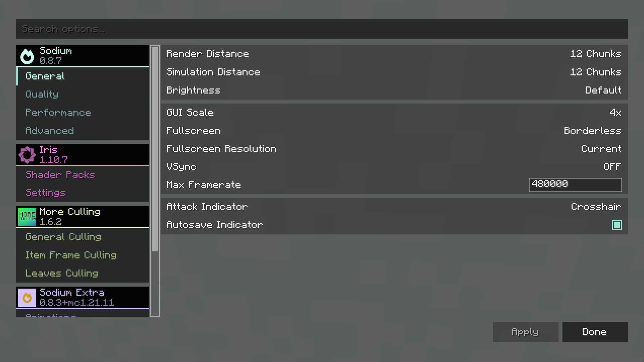Click the More Culling mod icon

point(27,217)
